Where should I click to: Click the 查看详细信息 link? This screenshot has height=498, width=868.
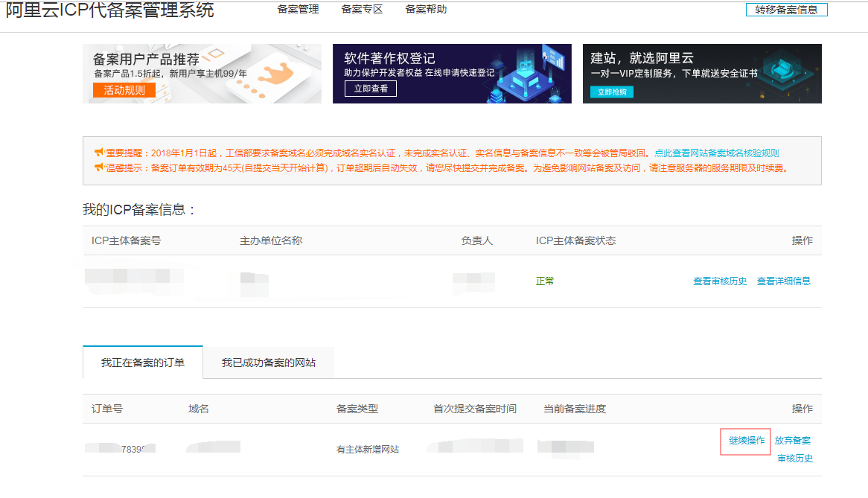(783, 281)
